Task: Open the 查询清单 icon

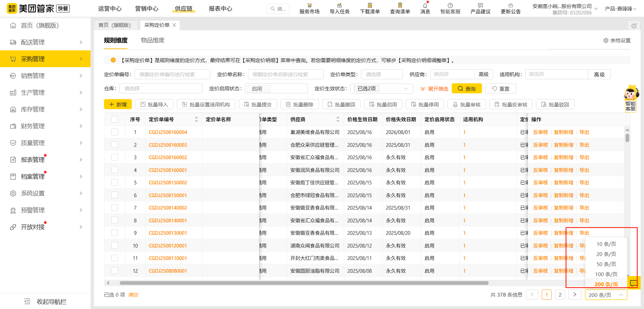Action: 400,8
